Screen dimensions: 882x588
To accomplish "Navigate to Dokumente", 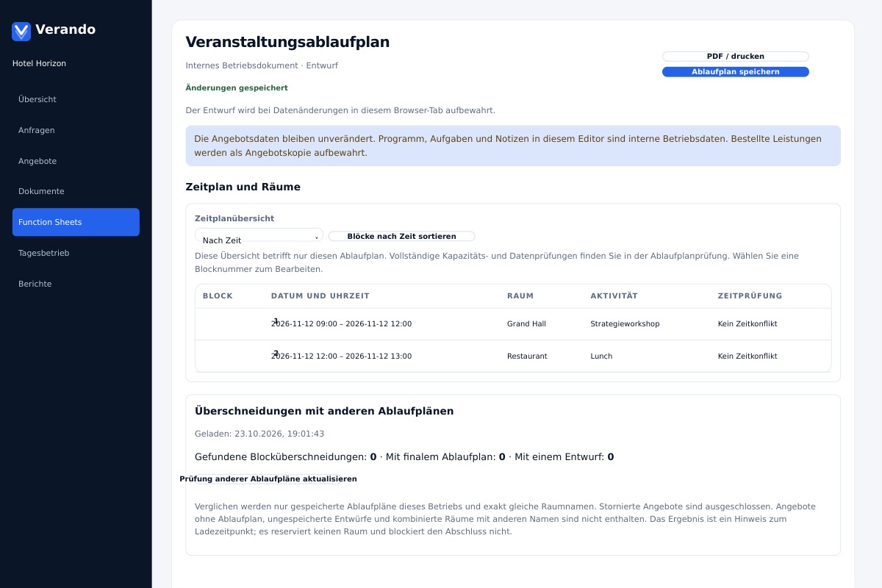I will coord(76,191).
